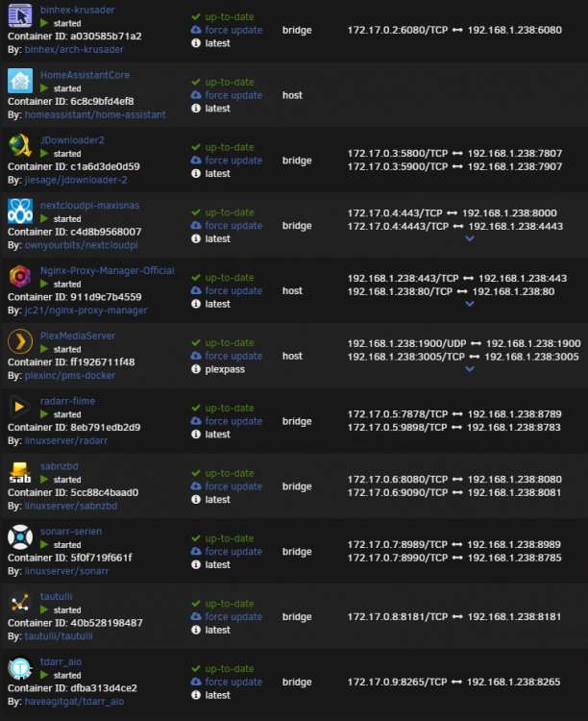The height and width of the screenshot is (721, 588).
Task: Click the tautulli container icon
Action: point(20,604)
